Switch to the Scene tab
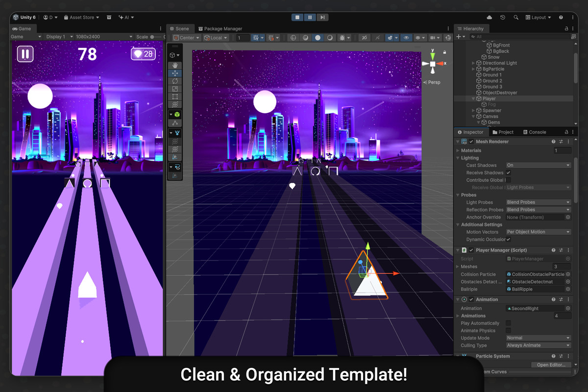588x392 pixels. click(x=179, y=28)
